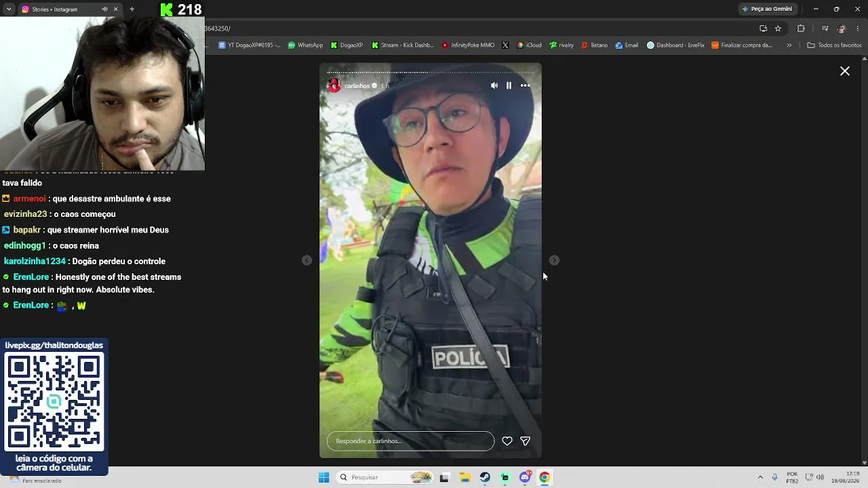Open the Dashboard - LivePix bookmark
The height and width of the screenshot is (488, 868).
click(675, 45)
